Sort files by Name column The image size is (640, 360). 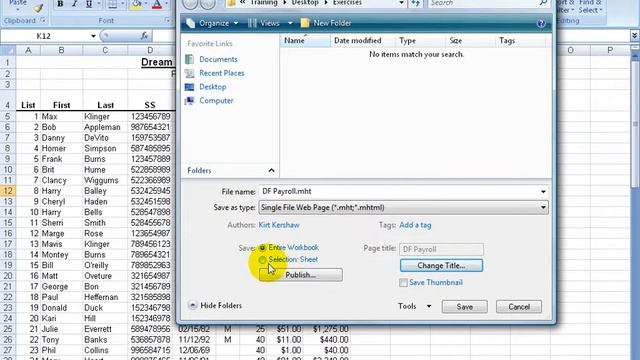click(305, 40)
